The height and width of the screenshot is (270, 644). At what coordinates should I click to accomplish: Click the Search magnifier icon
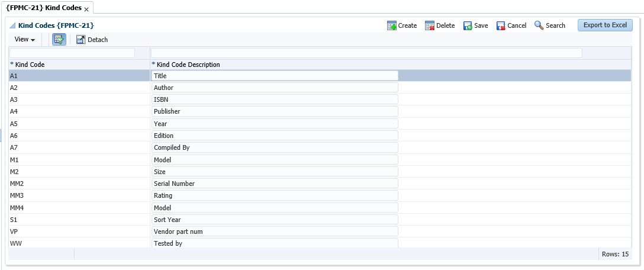pos(539,25)
